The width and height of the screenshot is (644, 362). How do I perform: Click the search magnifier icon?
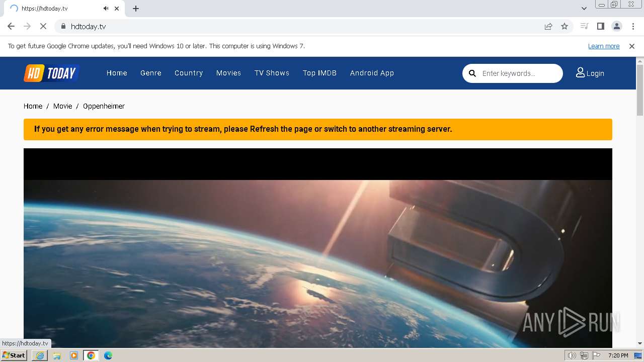pyautogui.click(x=472, y=73)
